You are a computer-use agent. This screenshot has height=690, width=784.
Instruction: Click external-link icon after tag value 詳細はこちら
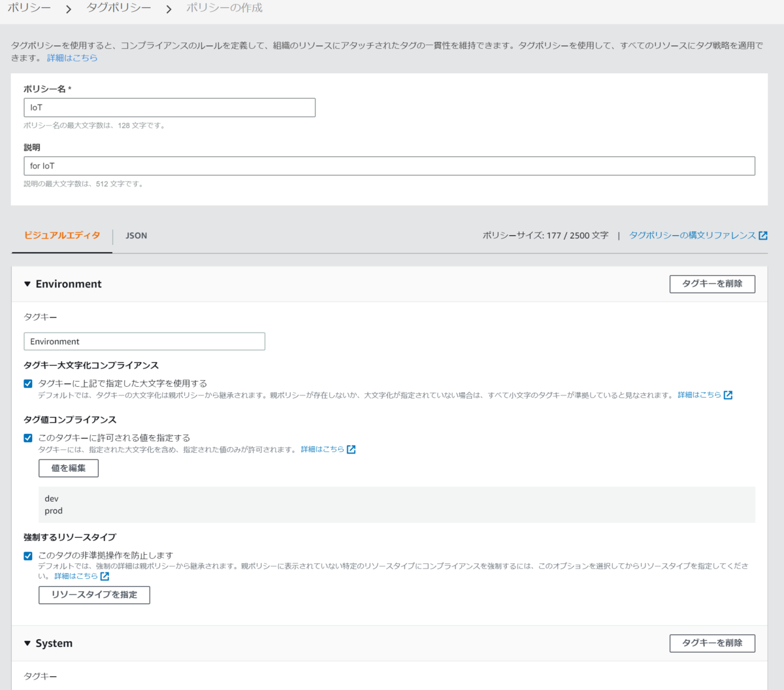tap(351, 449)
